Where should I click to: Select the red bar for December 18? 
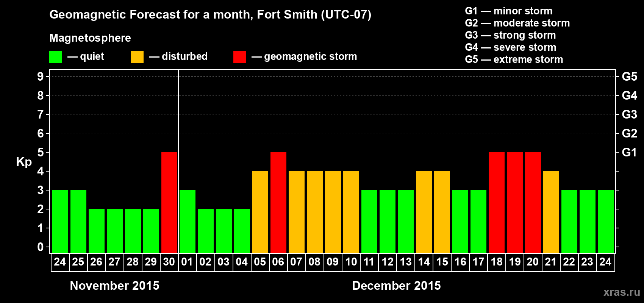point(497,203)
